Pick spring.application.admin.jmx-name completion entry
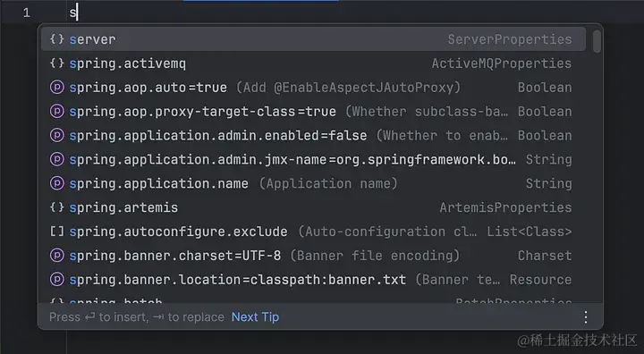Screen dimensions: 644x354 [313, 159]
